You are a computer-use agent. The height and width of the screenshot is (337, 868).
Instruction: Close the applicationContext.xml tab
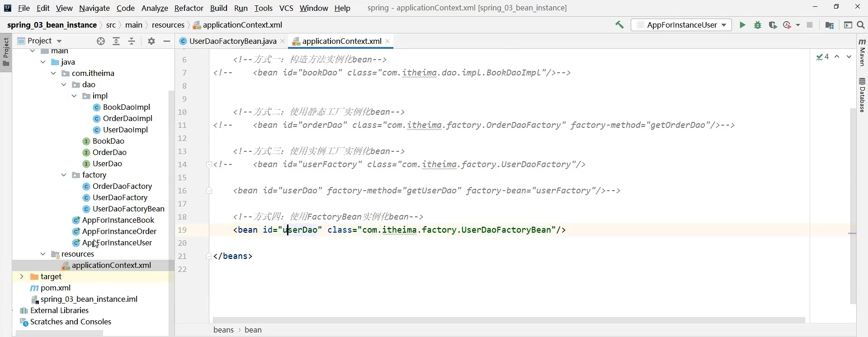click(x=387, y=41)
